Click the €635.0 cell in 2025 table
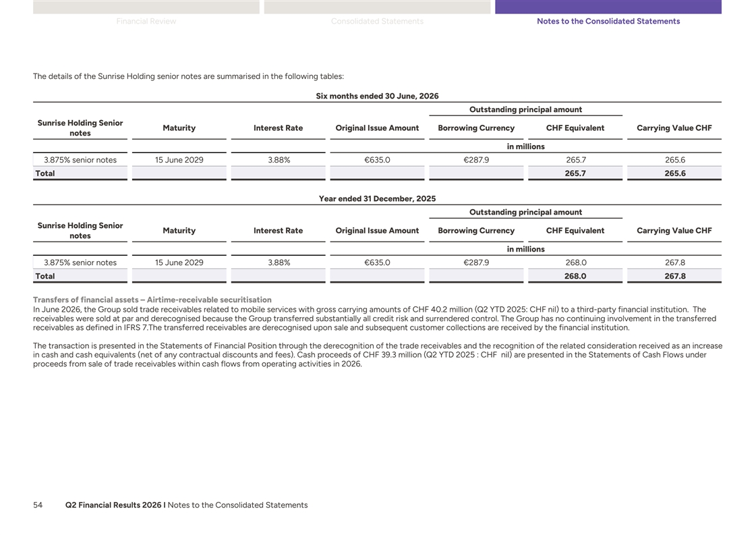This screenshot has width=756, height=535. click(x=377, y=262)
